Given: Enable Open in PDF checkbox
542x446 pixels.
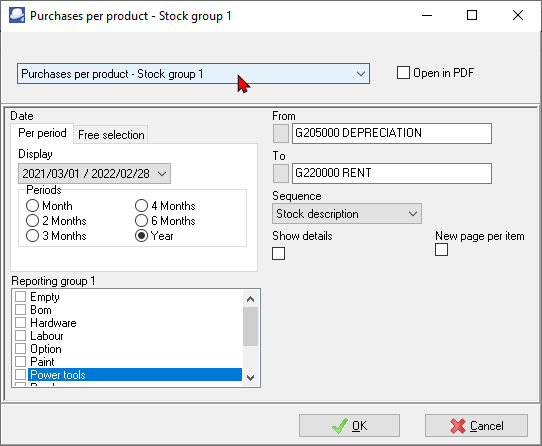Looking at the screenshot, I should 403,73.
